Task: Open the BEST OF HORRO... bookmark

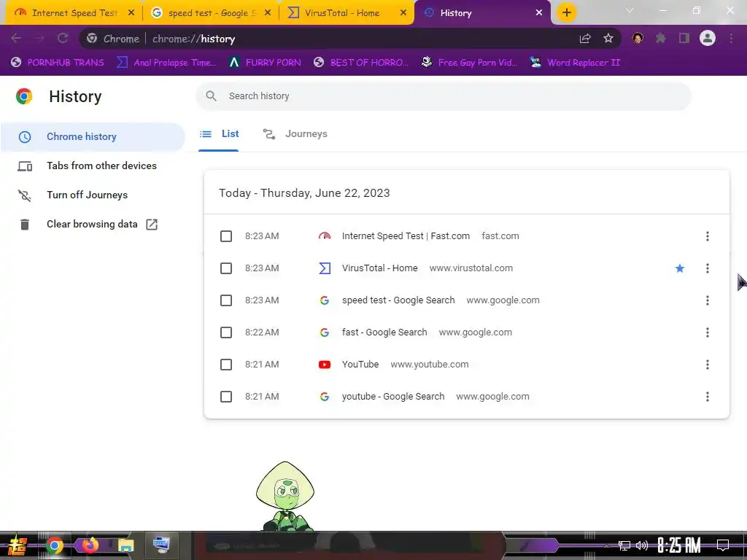Action: coord(361,63)
